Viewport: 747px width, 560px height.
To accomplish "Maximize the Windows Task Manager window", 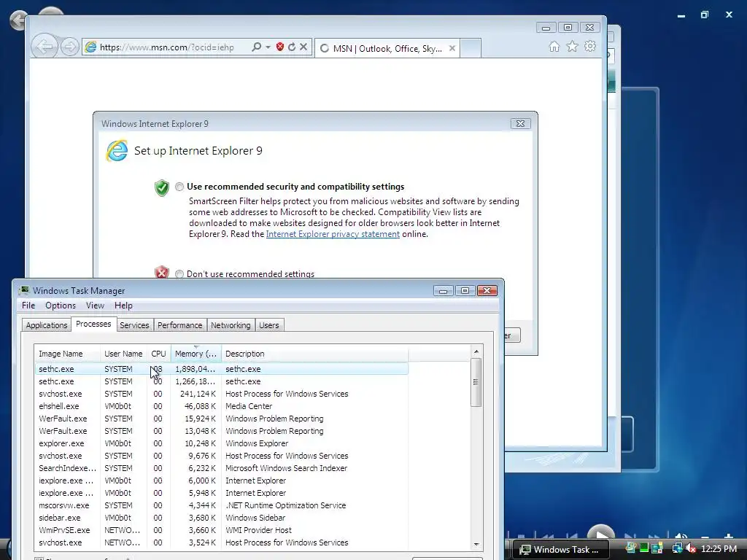I will click(x=465, y=290).
